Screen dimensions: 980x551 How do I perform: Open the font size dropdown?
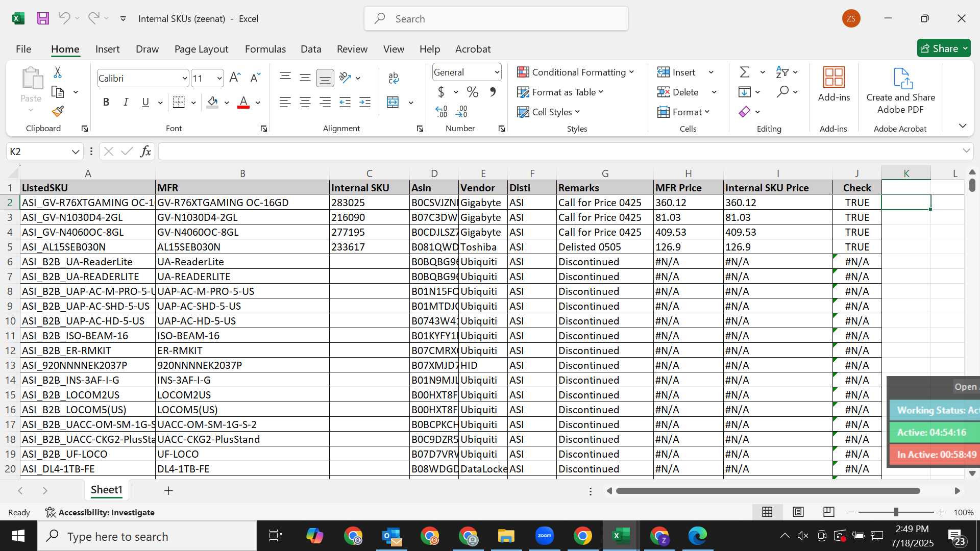coord(219,78)
